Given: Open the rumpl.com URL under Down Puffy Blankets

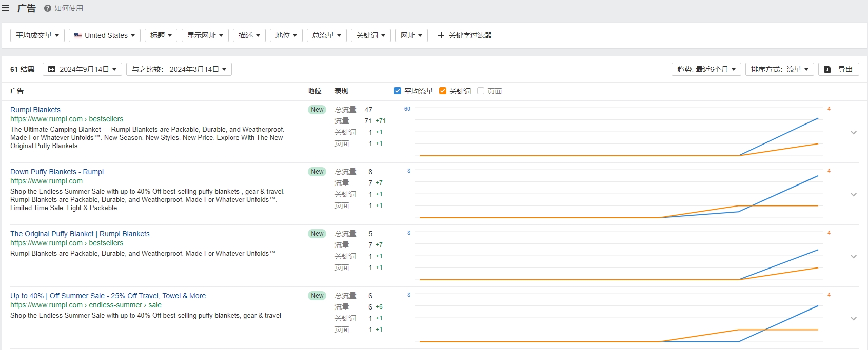Looking at the screenshot, I should pyautogui.click(x=46, y=181).
